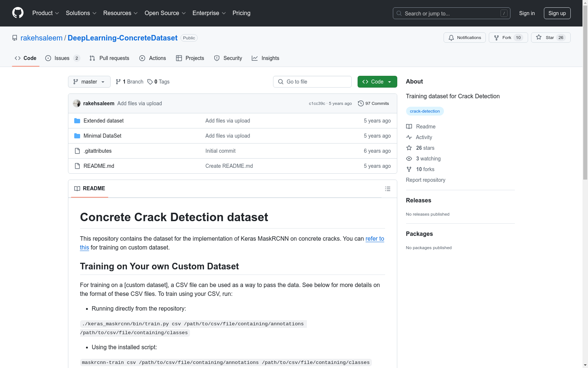Open the Create README.md commit link

(x=229, y=166)
